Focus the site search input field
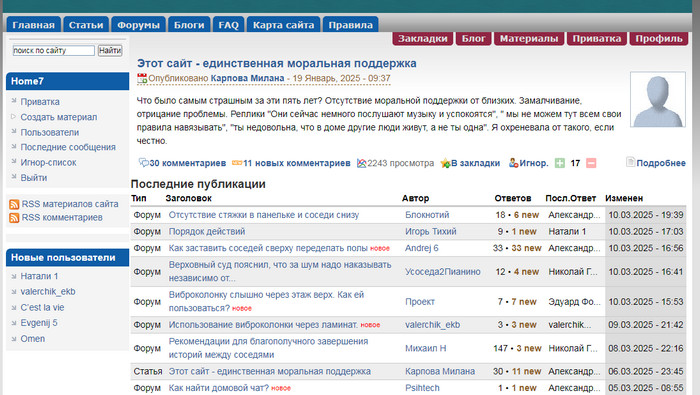Screen dimensions: 700x395 coord(54,50)
